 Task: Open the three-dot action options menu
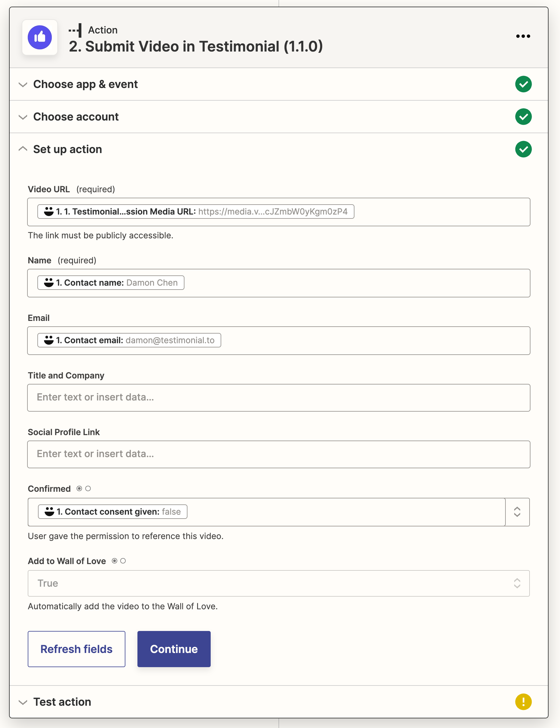pyautogui.click(x=523, y=36)
